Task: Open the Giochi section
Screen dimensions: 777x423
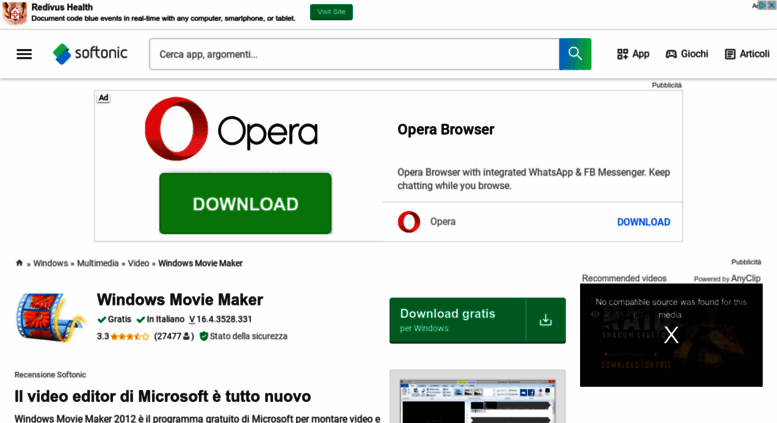Action: point(687,54)
